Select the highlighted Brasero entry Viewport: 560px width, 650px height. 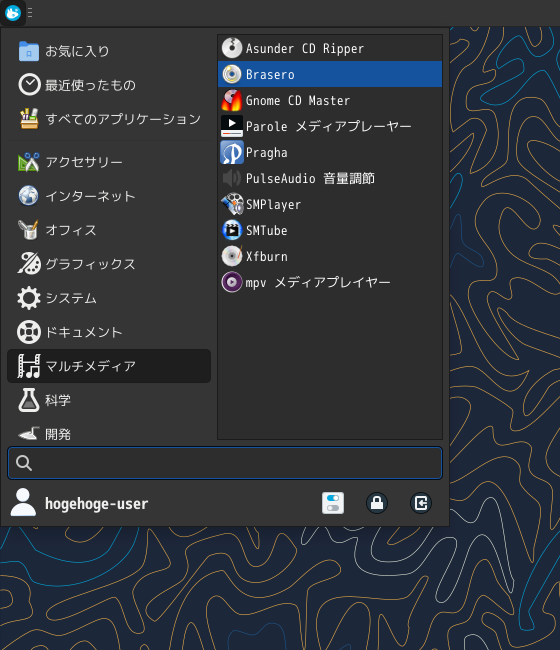[330, 74]
